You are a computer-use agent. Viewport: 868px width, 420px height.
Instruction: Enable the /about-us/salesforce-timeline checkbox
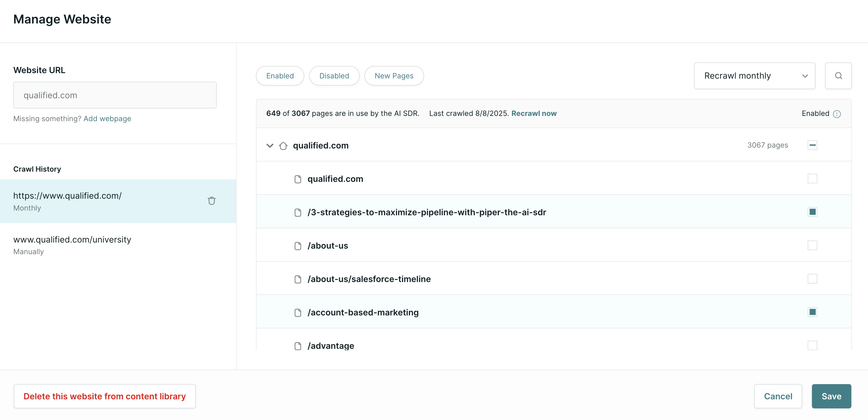coord(812,279)
